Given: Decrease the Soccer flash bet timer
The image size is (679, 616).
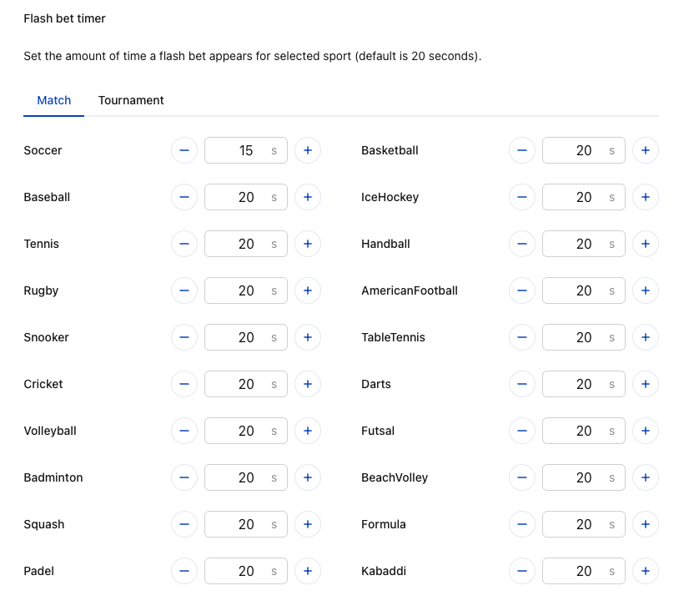Looking at the screenshot, I should click(184, 150).
